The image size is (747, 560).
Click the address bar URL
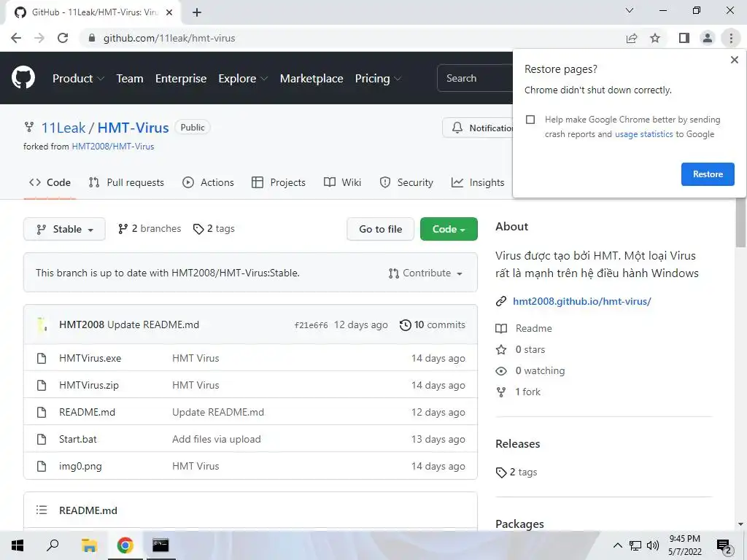pyautogui.click(x=169, y=38)
